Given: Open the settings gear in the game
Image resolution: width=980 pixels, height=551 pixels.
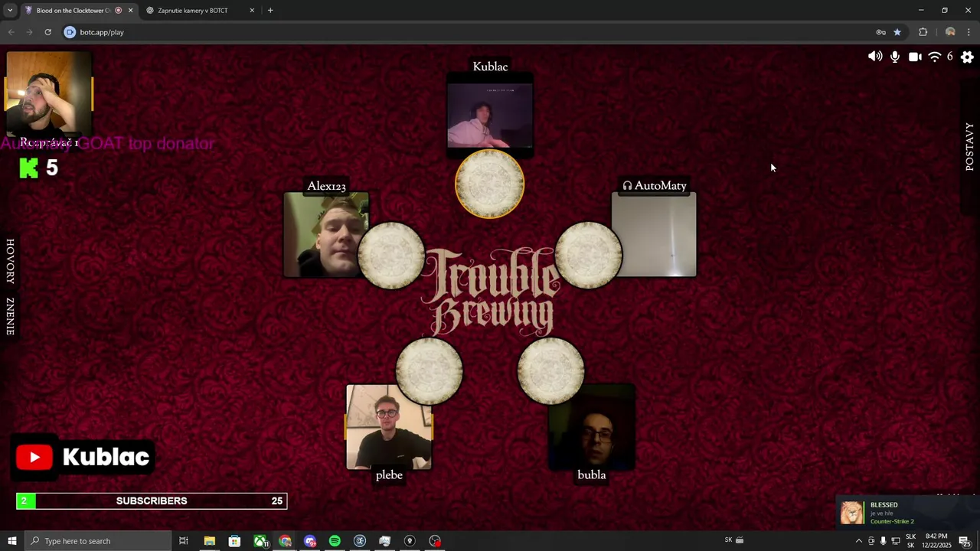Looking at the screenshot, I should [967, 57].
